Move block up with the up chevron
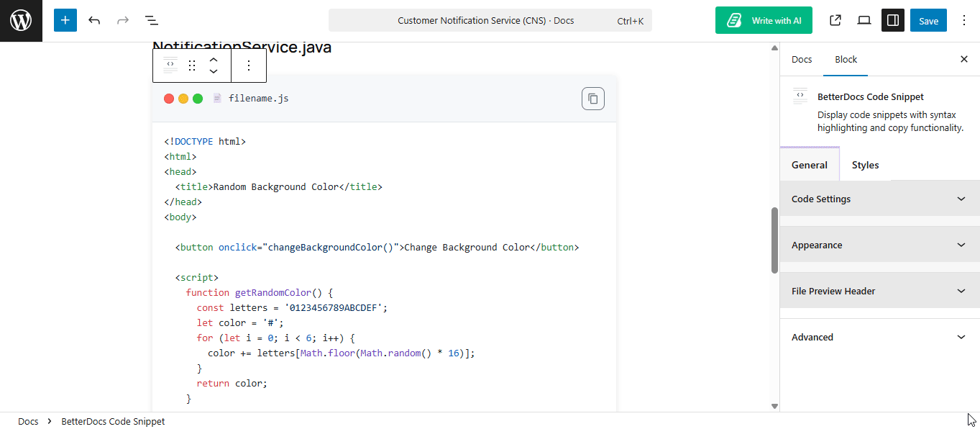 214,59
